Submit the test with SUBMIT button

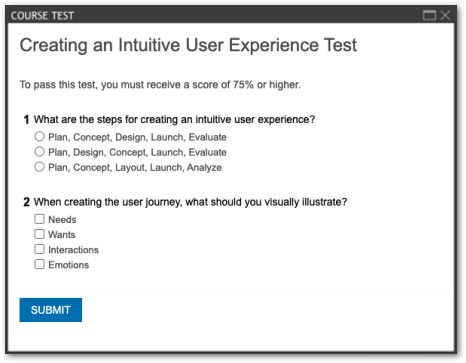click(x=51, y=310)
